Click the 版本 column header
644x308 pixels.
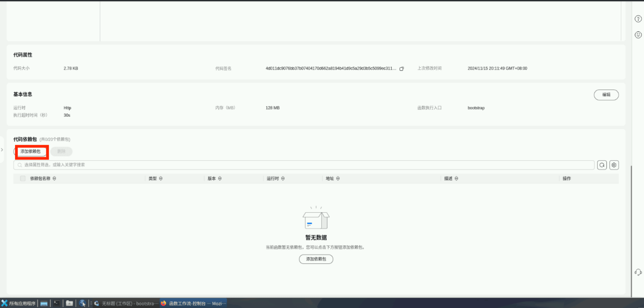click(212, 179)
